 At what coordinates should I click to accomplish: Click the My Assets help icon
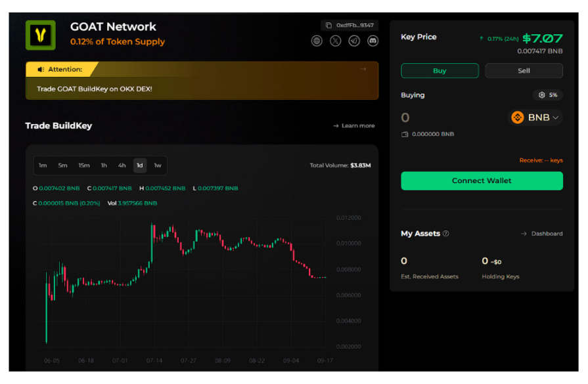446,234
